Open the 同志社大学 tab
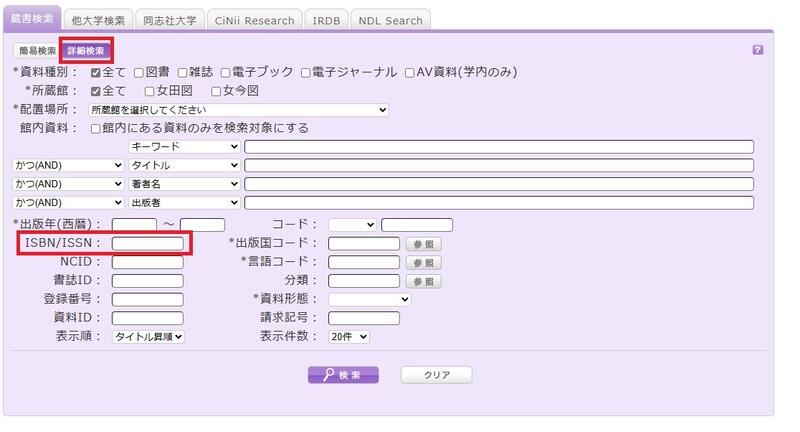This screenshot has width=800, height=432. click(169, 20)
